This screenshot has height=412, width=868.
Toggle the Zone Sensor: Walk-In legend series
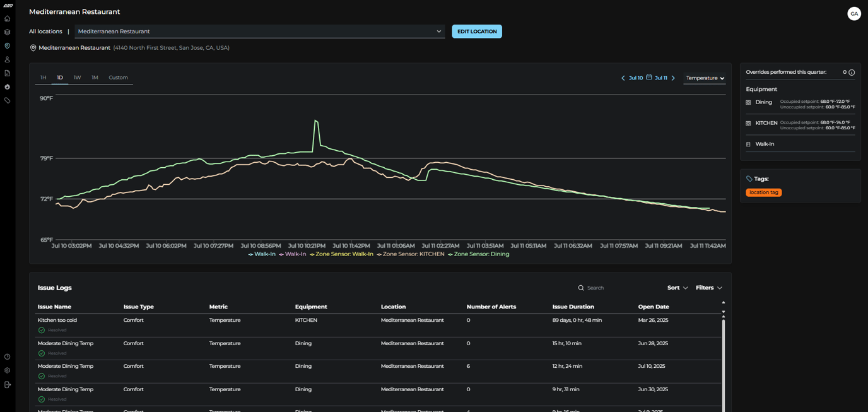pos(341,254)
